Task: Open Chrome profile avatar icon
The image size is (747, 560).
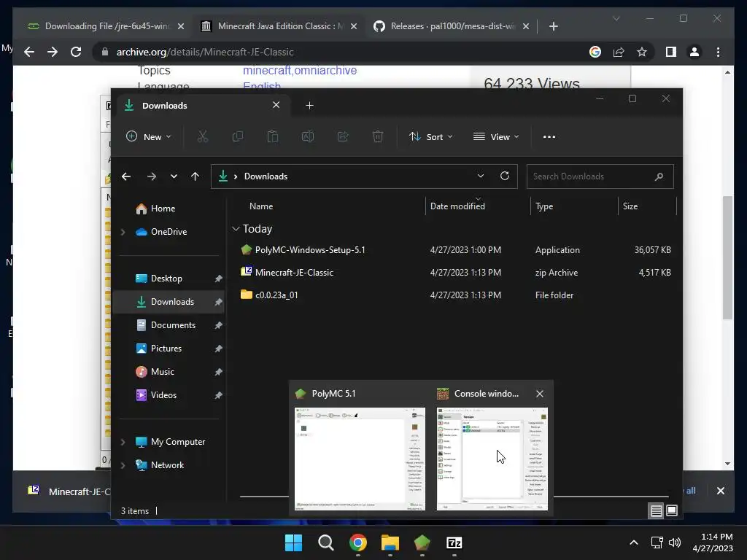Action: 694,52
